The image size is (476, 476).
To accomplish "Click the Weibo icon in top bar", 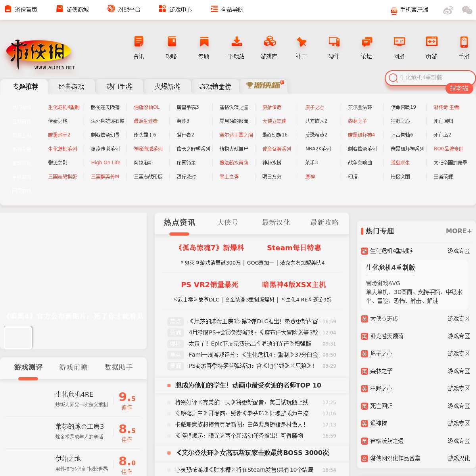I will (x=448, y=10).
